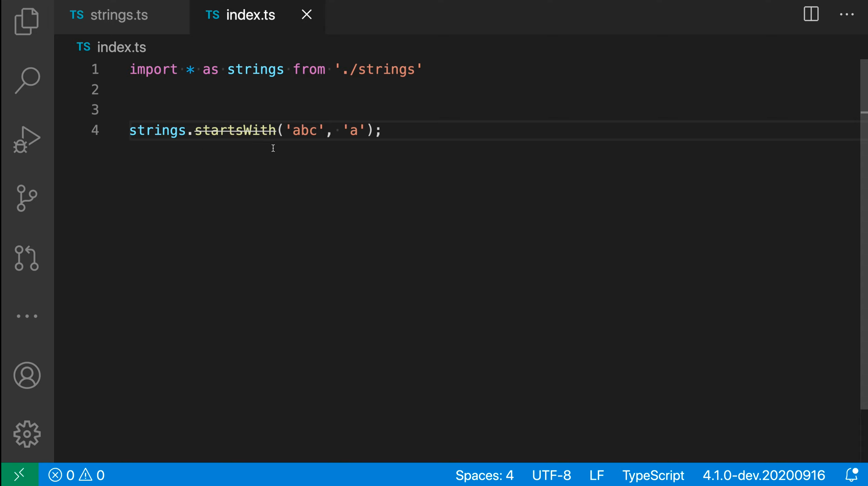Open the Explorer files view
This screenshot has height=486, width=868.
tap(27, 22)
